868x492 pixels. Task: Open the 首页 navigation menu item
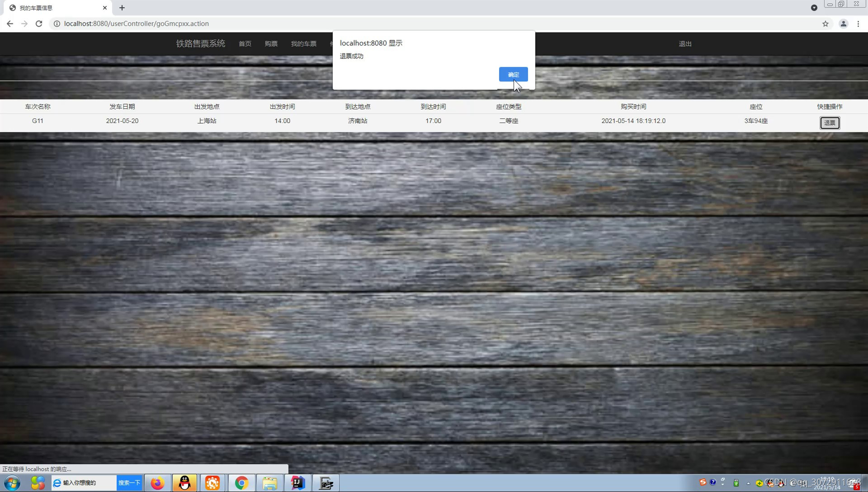pos(245,44)
